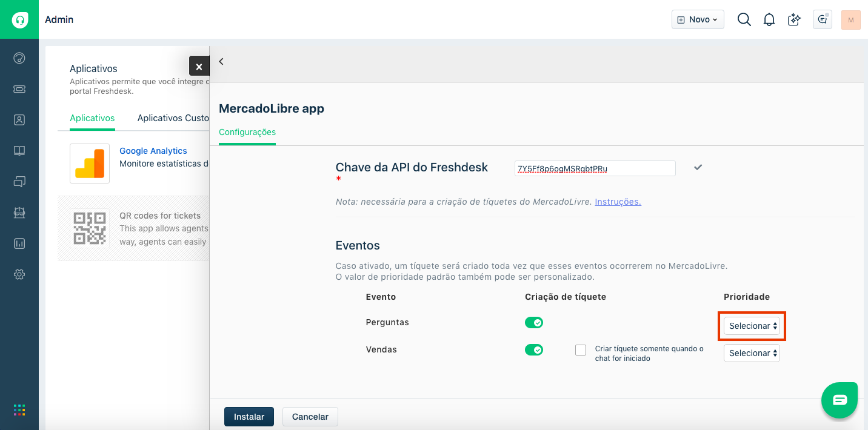Click the Prioridade column header
The image size is (868, 430).
click(747, 297)
